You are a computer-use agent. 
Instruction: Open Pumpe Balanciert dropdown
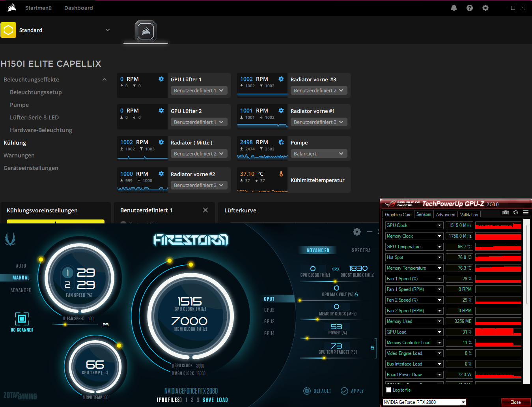point(319,154)
